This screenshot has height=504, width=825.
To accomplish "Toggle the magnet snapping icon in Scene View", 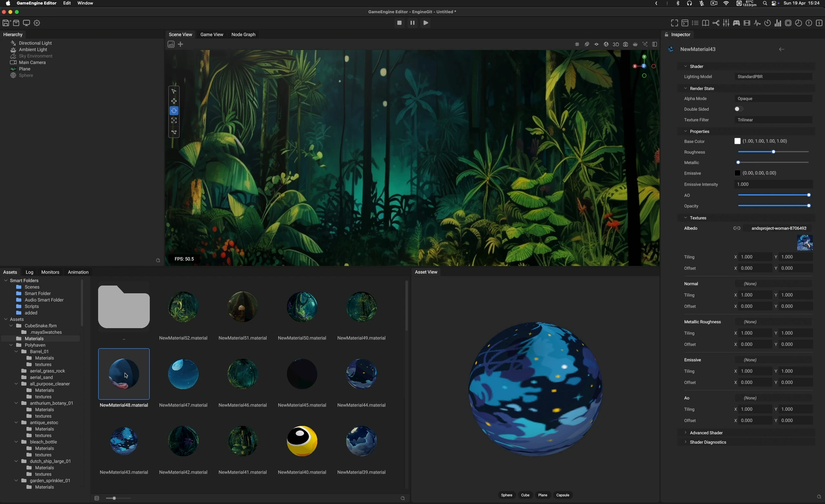I will click(x=586, y=44).
